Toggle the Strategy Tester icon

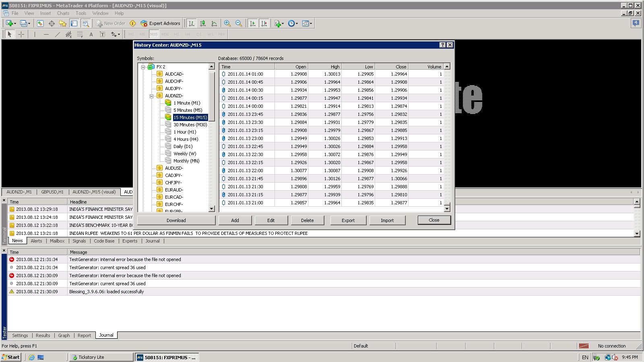click(x=85, y=23)
